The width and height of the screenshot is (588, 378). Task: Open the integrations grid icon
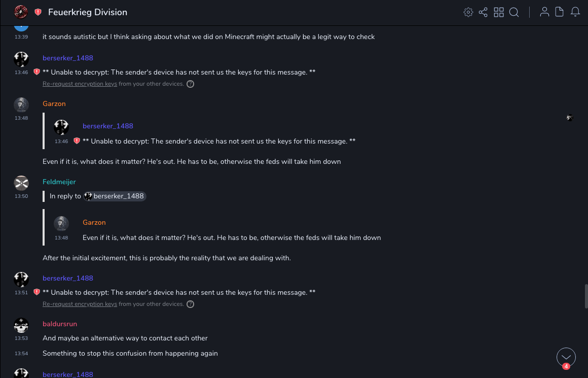point(499,12)
